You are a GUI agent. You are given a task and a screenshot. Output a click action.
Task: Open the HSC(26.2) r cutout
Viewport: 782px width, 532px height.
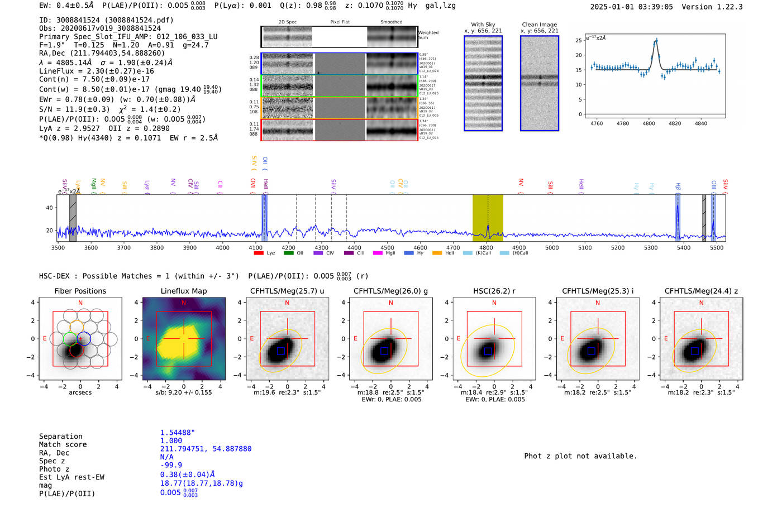(494, 339)
